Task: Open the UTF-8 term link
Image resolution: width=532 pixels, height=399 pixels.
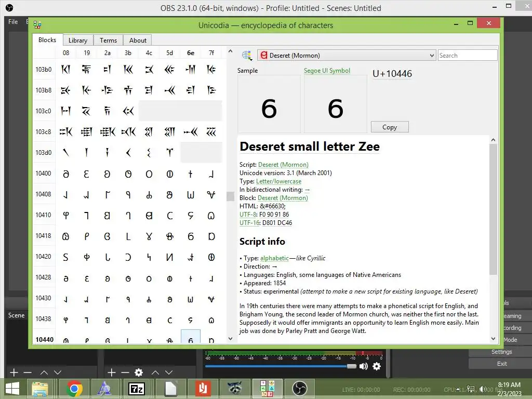Action: (248, 215)
